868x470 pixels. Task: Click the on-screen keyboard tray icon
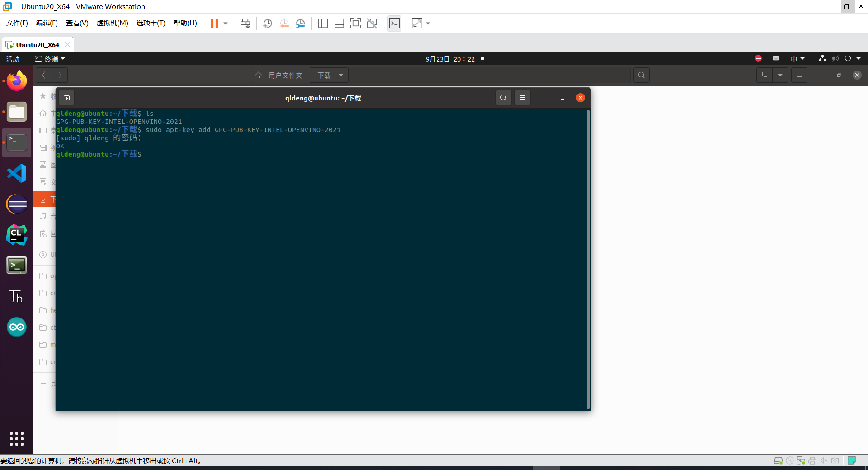pos(776,58)
